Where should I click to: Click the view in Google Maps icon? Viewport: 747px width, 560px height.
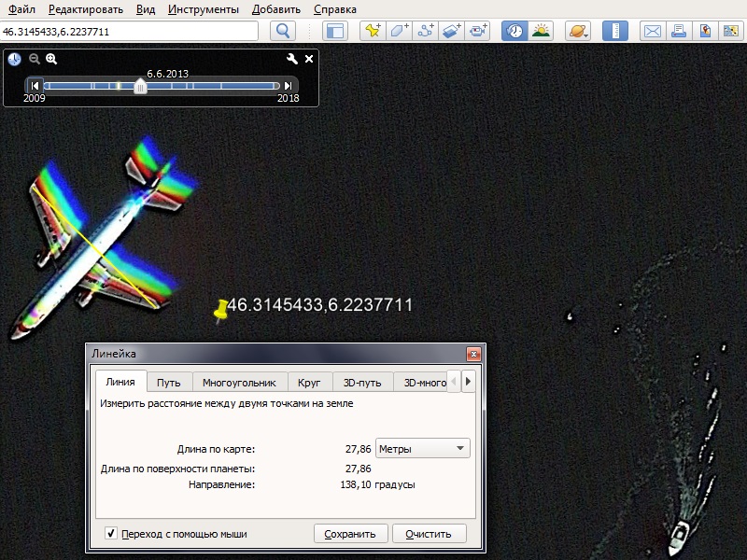pyautogui.click(x=705, y=32)
